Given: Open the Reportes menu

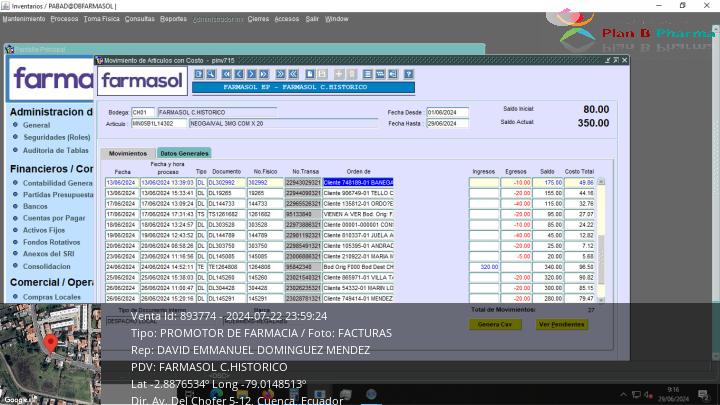Looking at the screenshot, I should tap(174, 19).
